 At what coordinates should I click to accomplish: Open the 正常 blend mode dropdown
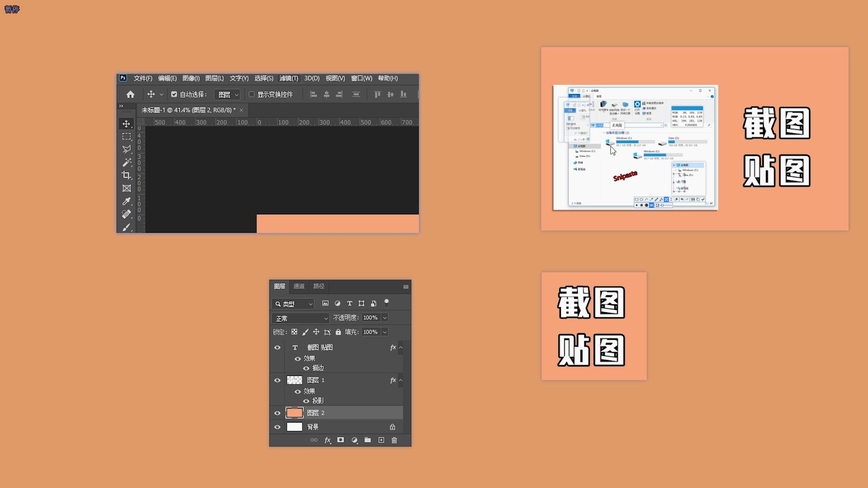point(301,318)
